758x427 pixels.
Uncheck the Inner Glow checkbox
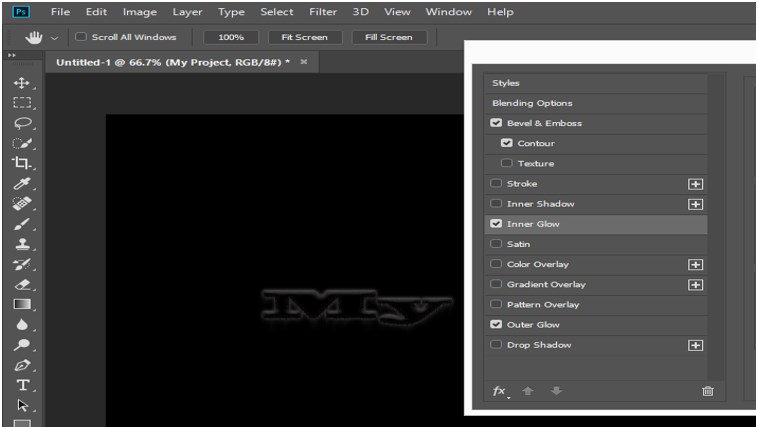click(496, 223)
